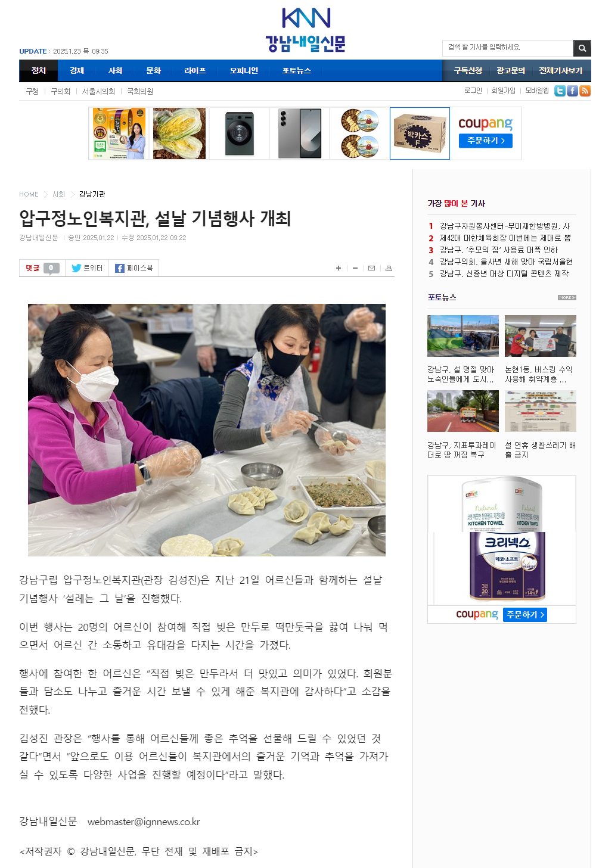Decrease article font size with minus icon

point(355,269)
